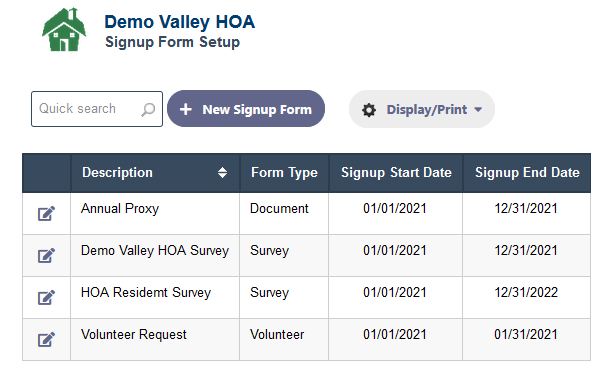Click the gear icon in Display/Print

point(369,110)
